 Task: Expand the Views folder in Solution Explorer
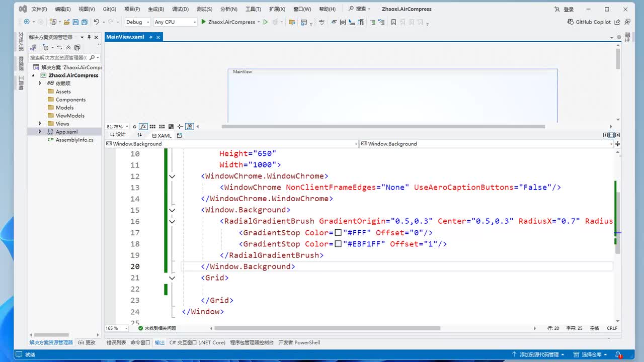coord(40,124)
